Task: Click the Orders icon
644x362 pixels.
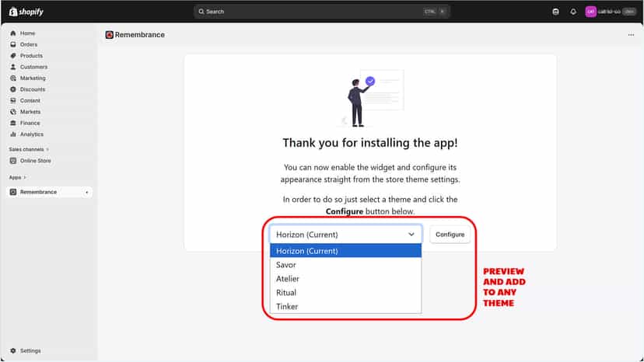Action: (13, 44)
